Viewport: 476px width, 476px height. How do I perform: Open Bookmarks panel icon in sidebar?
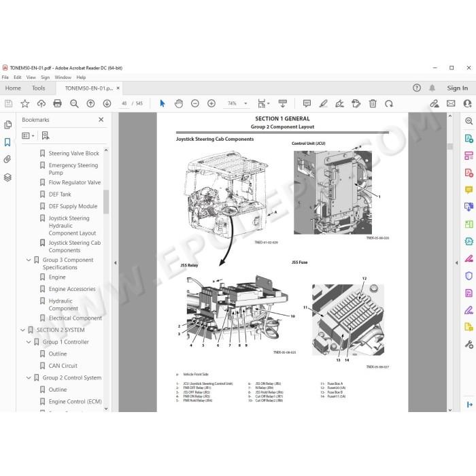click(7, 142)
